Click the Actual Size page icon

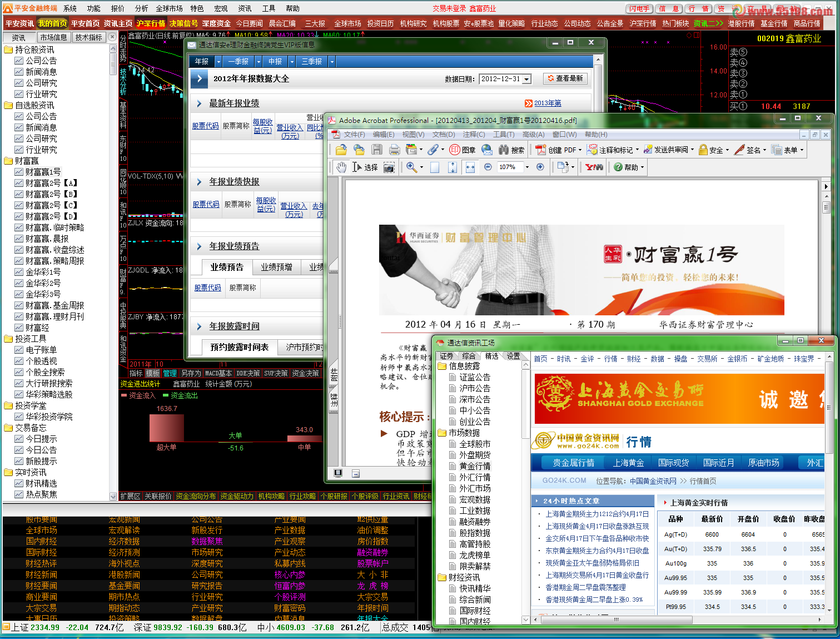435,167
